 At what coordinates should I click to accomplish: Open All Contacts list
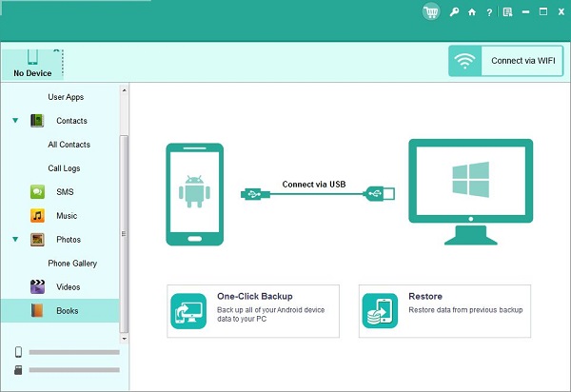point(69,145)
